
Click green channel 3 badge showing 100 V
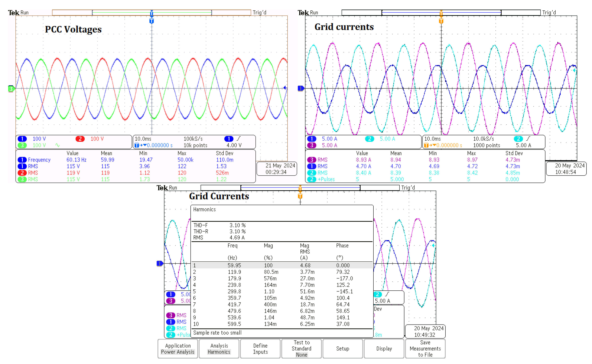pos(22,145)
